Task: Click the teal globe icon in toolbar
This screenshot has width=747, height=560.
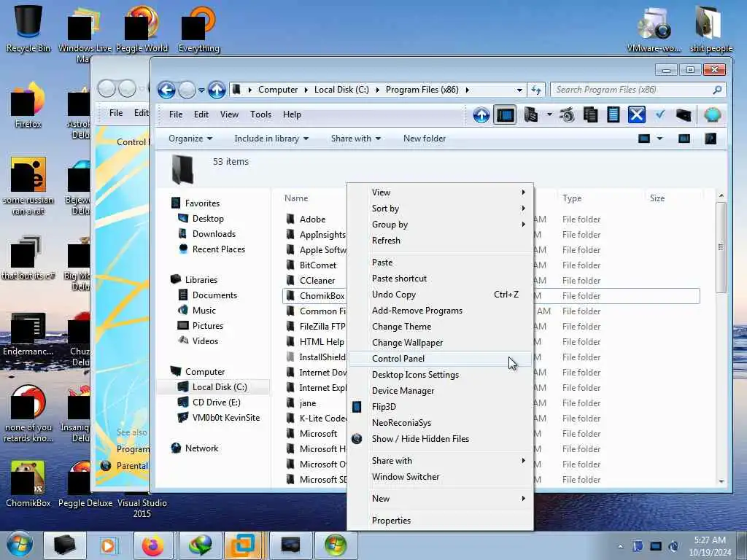Action: pyautogui.click(x=712, y=114)
